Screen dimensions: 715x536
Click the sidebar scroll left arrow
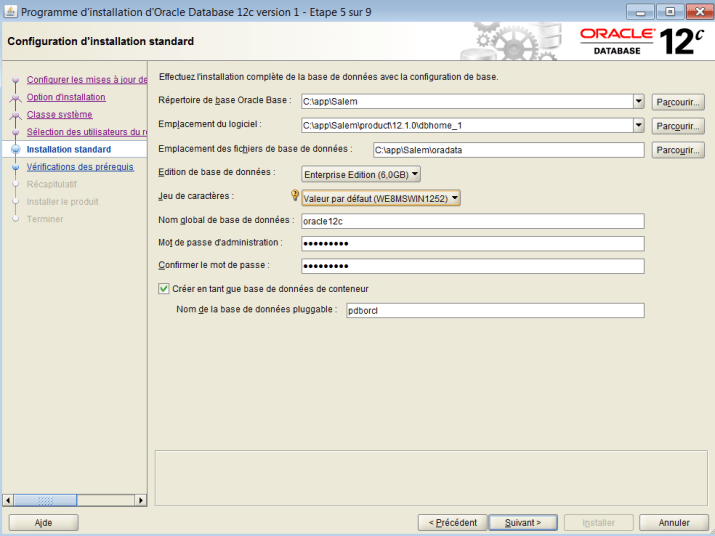(x=8, y=500)
